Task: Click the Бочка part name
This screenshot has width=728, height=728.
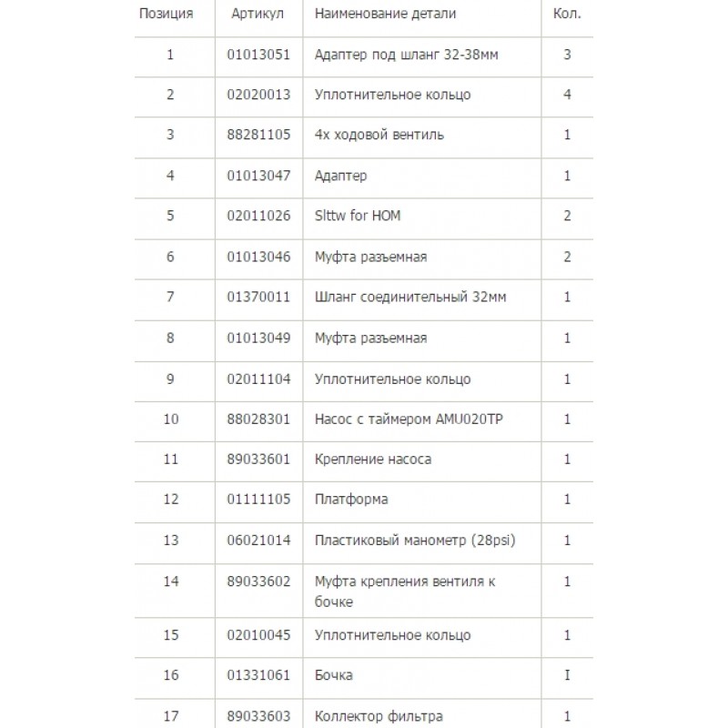Action: (x=334, y=675)
